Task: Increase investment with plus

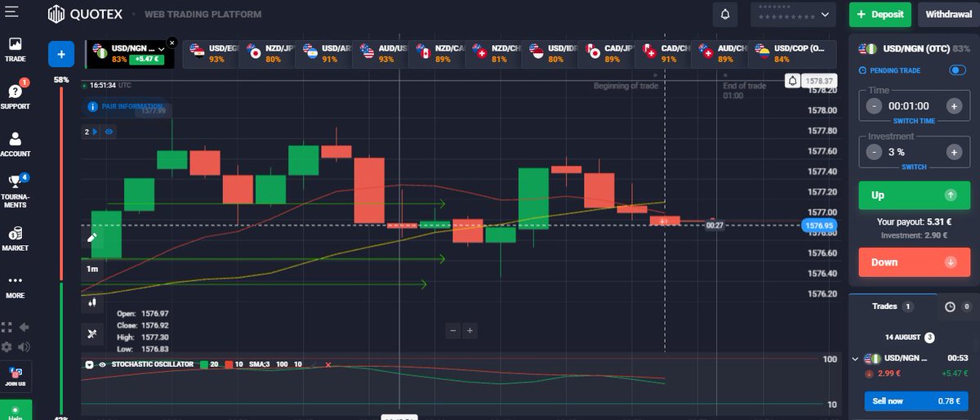Action: [953, 152]
